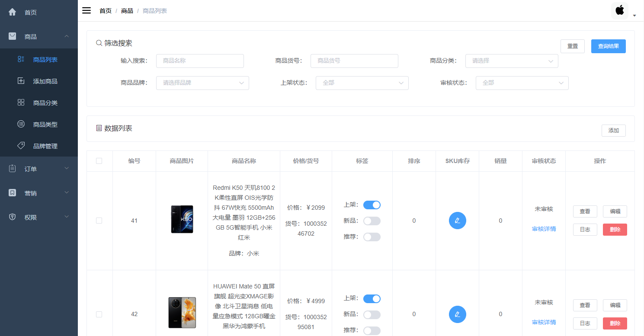
Task: Select 商品分类 menu item
Action: pyautogui.click(x=39, y=102)
